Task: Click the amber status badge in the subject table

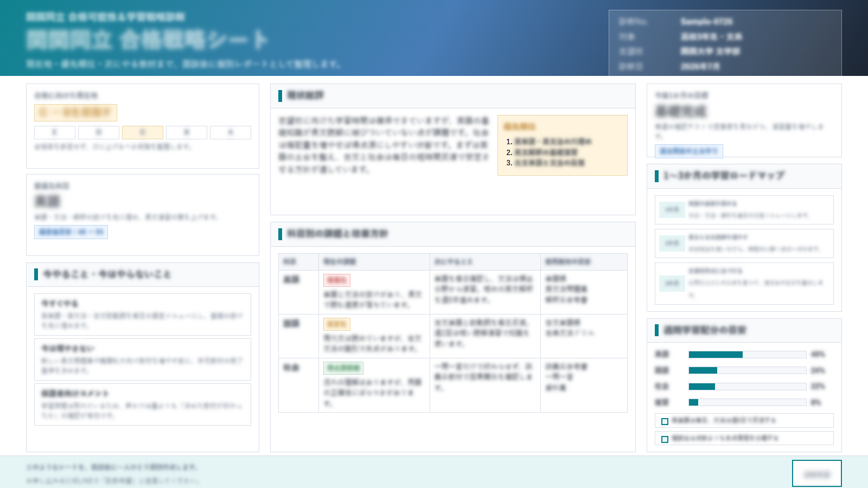Action: 337,324
